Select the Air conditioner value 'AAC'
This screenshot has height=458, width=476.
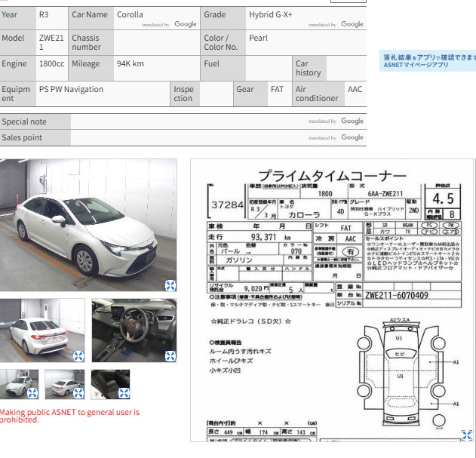[355, 89]
